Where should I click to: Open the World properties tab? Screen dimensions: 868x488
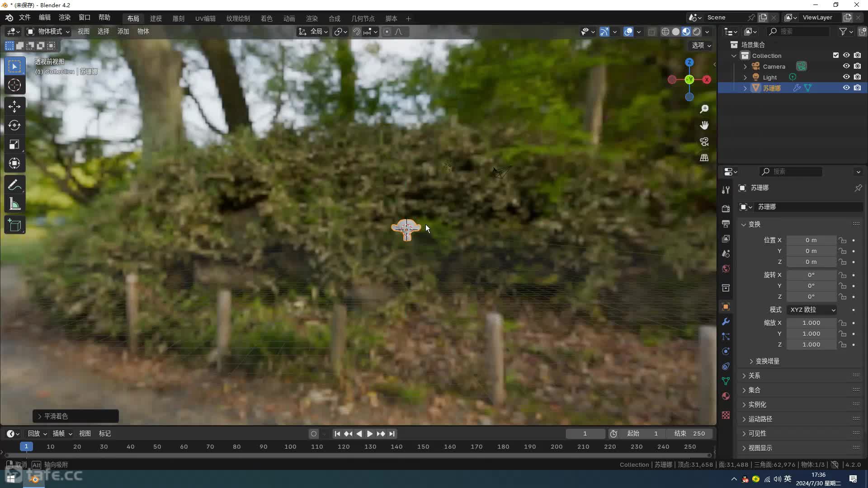point(726,268)
